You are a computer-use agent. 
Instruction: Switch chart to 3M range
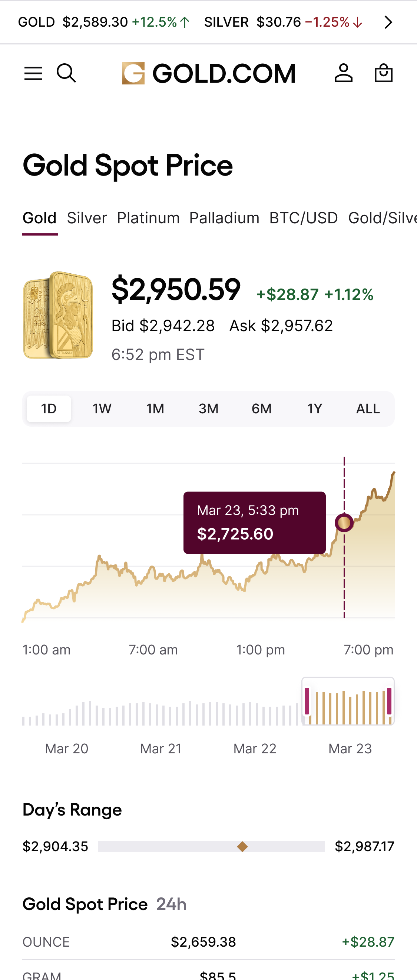coord(209,409)
